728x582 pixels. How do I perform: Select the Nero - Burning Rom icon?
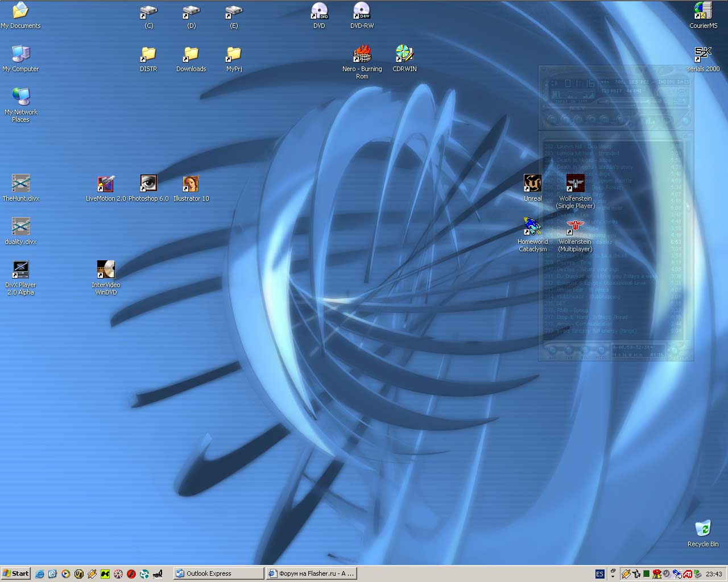(x=362, y=63)
